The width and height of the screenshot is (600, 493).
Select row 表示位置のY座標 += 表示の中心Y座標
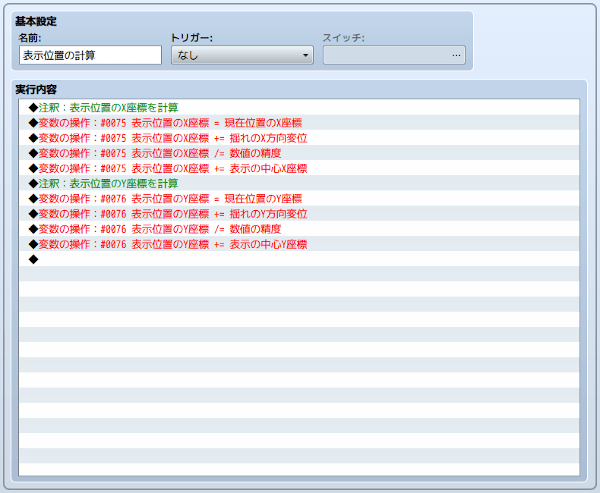point(299,244)
